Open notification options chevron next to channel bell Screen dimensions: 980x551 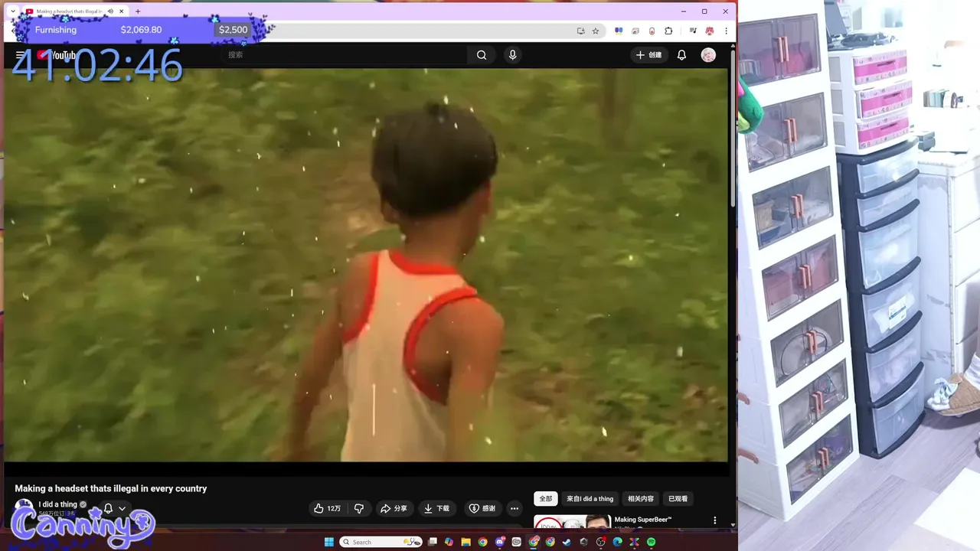pyautogui.click(x=122, y=508)
